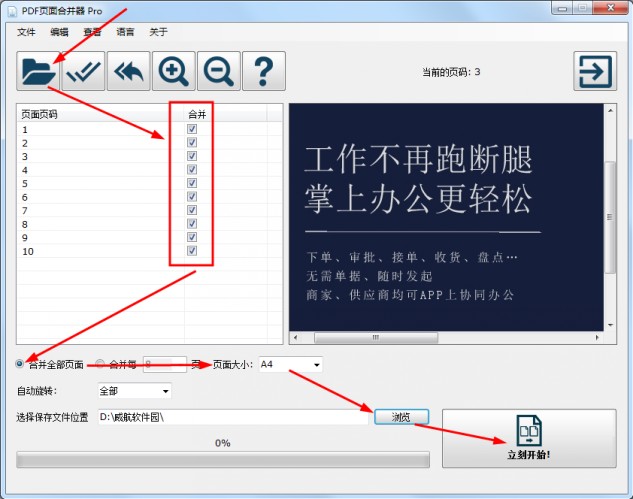633x499 pixels.
Task: Click the preview horizontal scrollbar thumb
Action: [376, 338]
